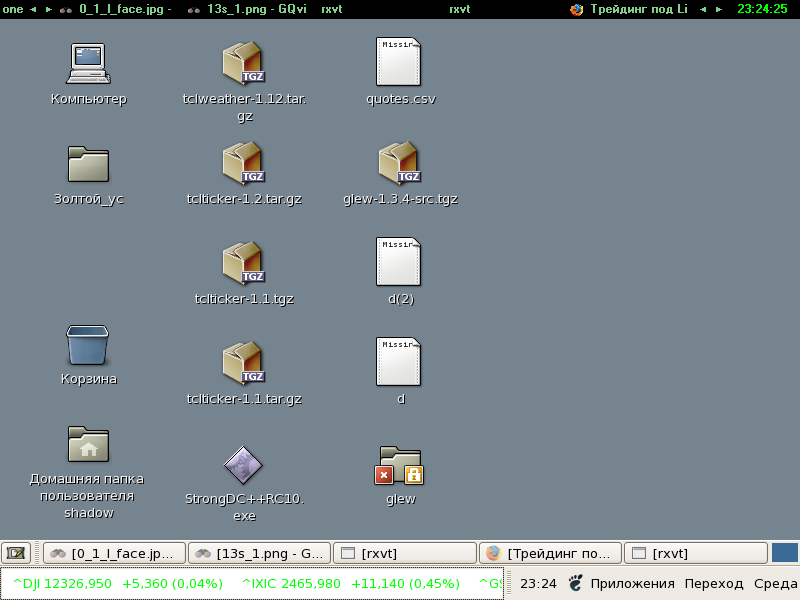This screenshot has height=600, width=800.
Task: Select the Золтой_ус folder icon
Action: [x=88, y=164]
